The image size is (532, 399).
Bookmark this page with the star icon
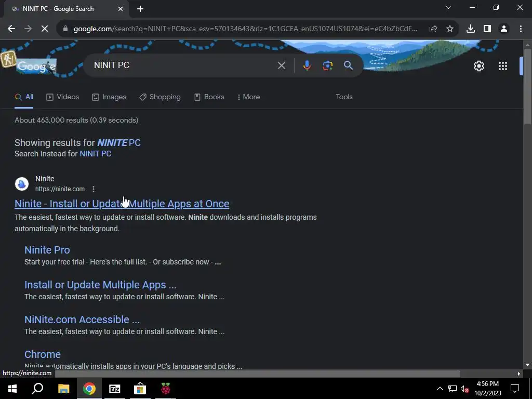point(450,29)
